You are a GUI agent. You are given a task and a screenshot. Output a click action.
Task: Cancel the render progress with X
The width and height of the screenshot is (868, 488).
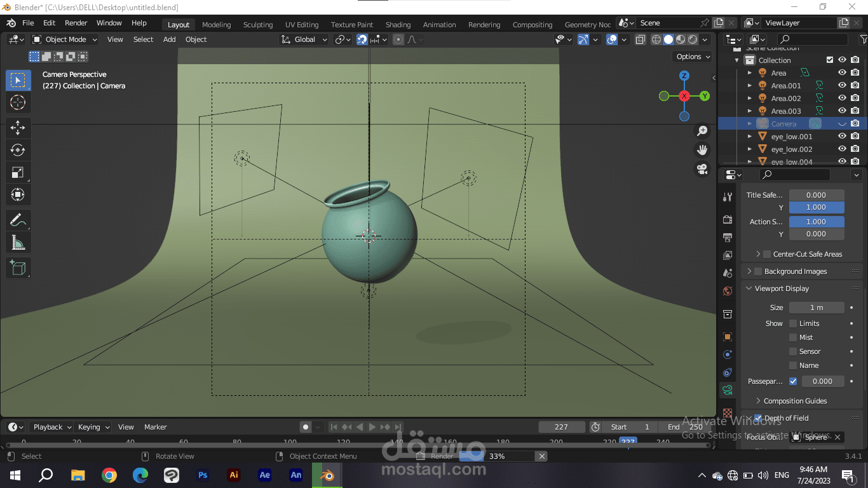(542, 456)
